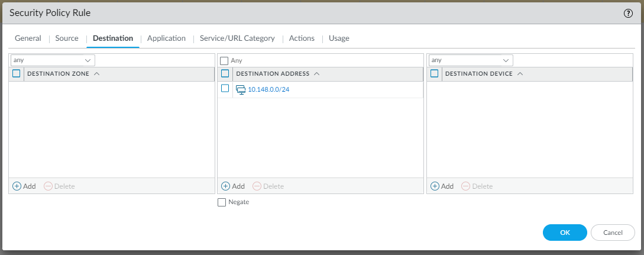The width and height of the screenshot is (644, 255).
Task: Check the box next to 10.148.0.0/24
Action: pos(225,89)
